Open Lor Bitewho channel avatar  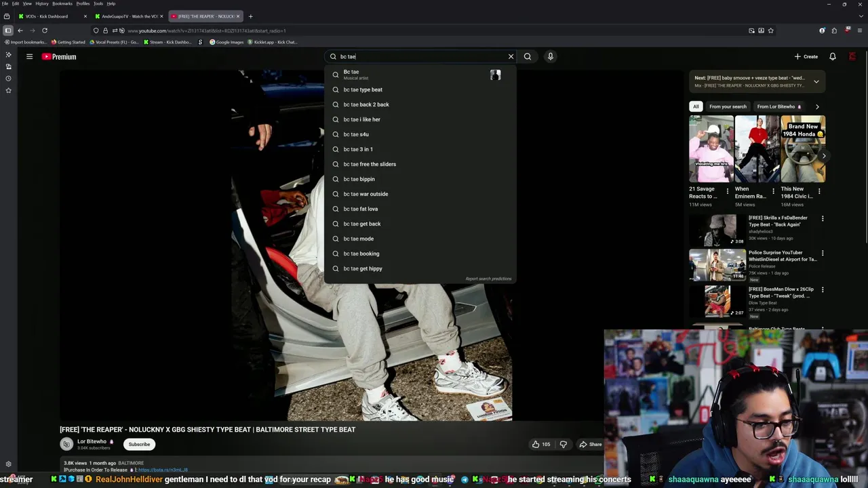tap(66, 444)
